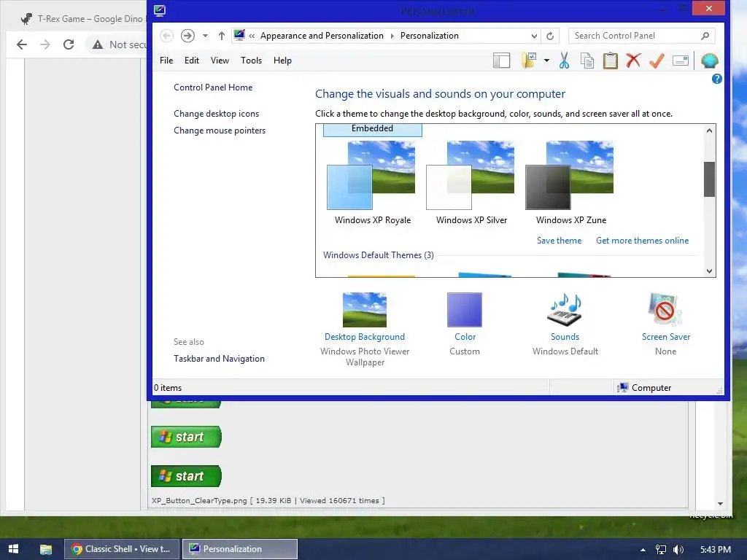Click the search magnifier icon
The image size is (747, 560).
tap(705, 36)
